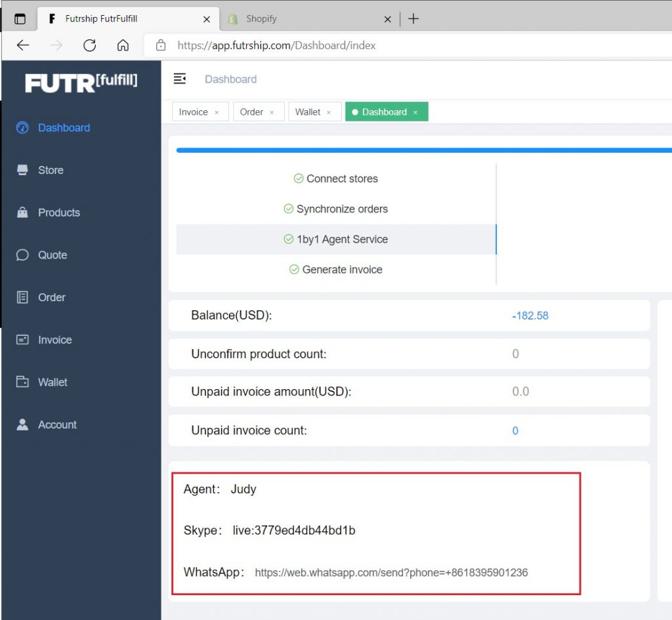The image size is (672, 620).
Task: Click the browser Back arrow
Action: click(23, 45)
